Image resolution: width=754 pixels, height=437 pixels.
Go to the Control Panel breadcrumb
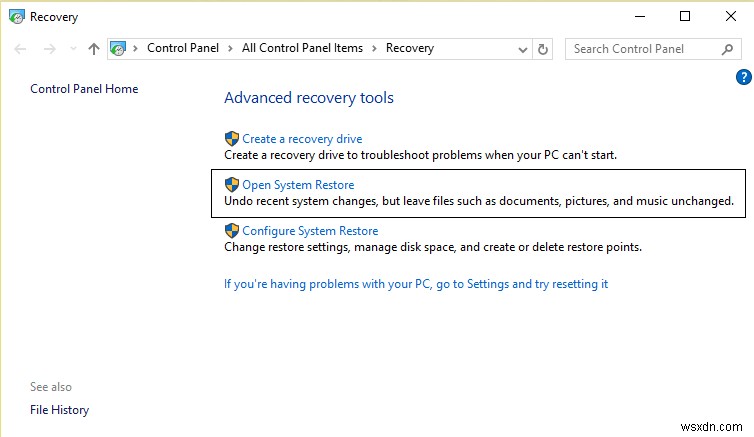(x=184, y=48)
